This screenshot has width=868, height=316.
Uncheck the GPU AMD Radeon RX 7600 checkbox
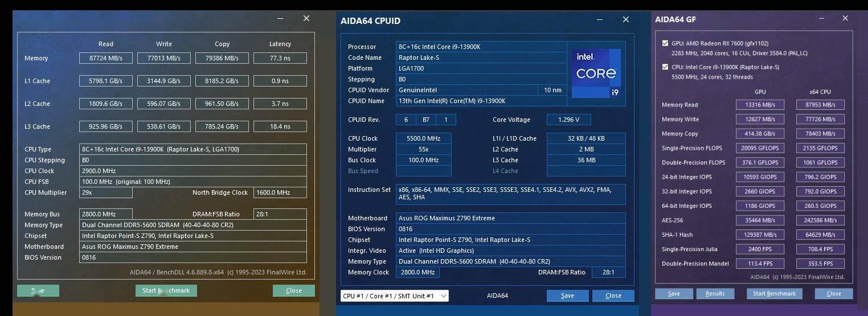click(x=665, y=43)
